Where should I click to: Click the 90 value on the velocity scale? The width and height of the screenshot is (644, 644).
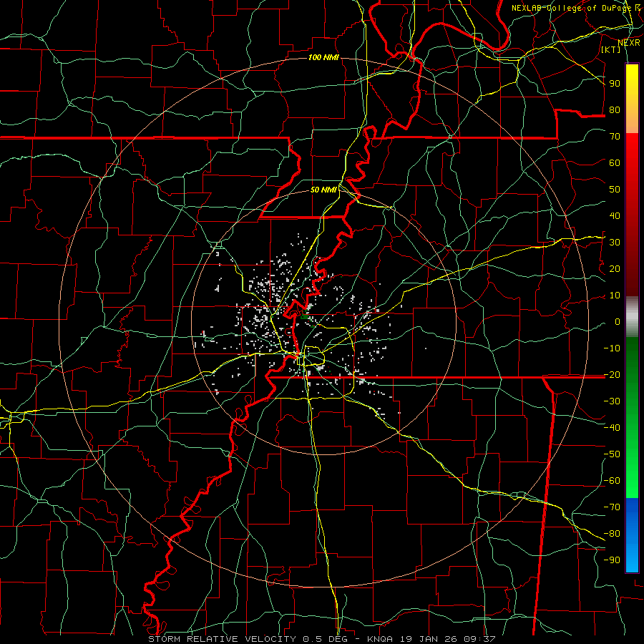(x=615, y=84)
